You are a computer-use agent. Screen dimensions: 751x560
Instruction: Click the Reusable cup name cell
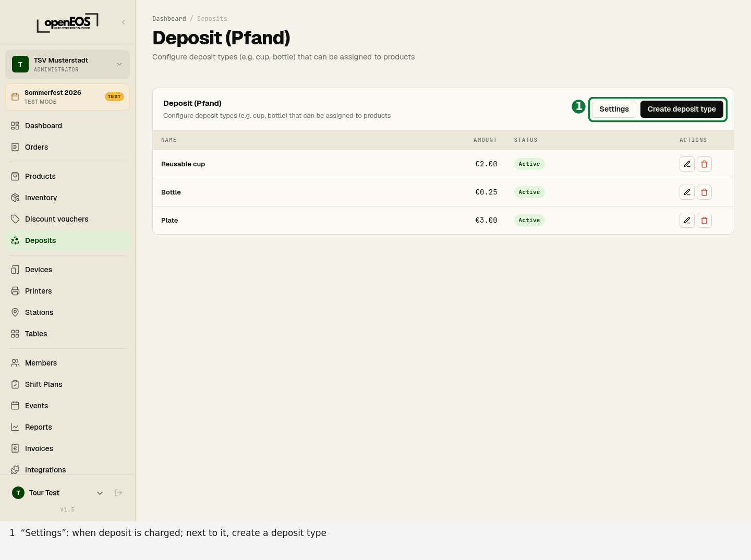[183, 164]
